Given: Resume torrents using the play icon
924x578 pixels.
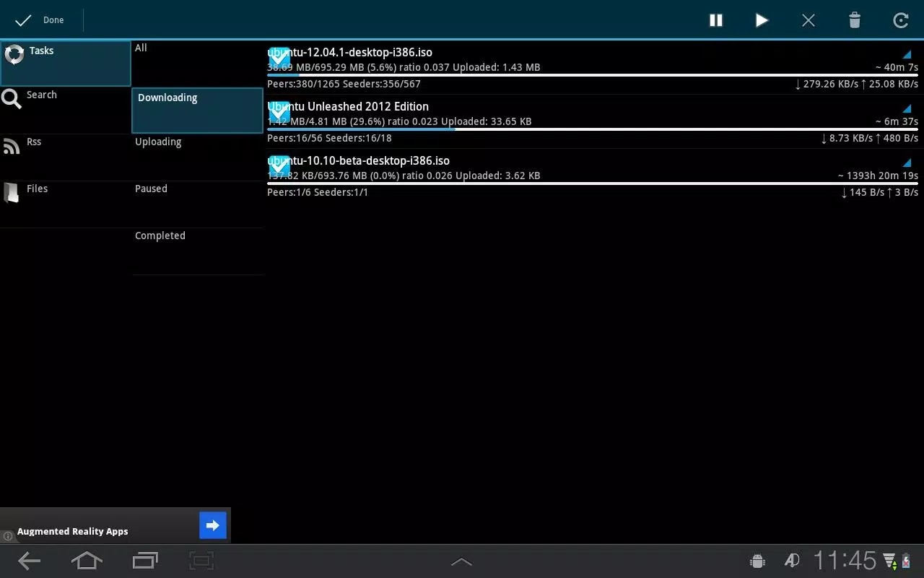Looking at the screenshot, I should coord(762,20).
